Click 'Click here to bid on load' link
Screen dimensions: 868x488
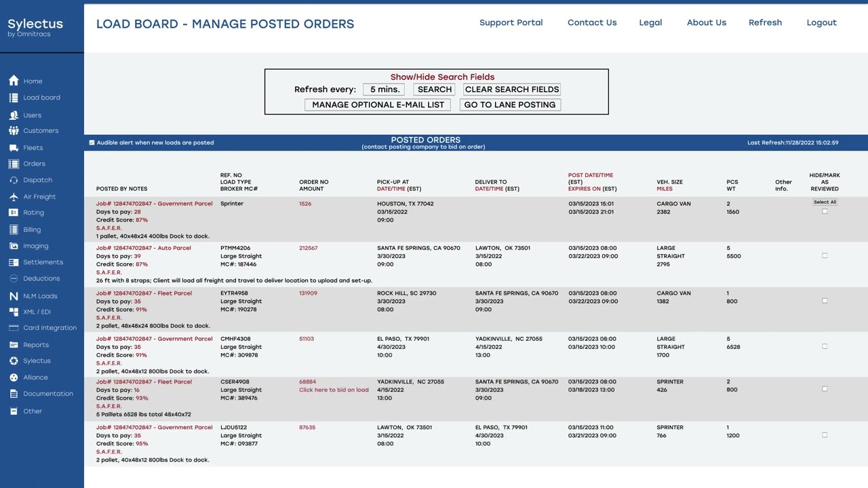(334, 390)
